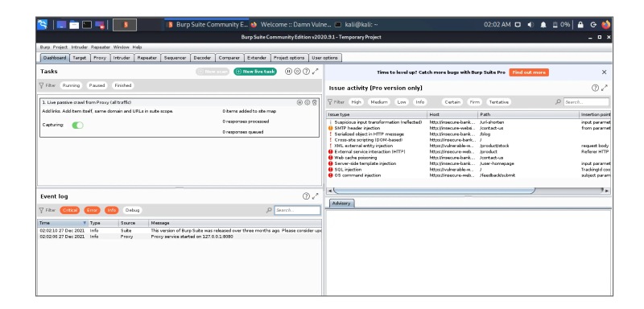Click the New live task button
Screen dimensions: 644x309
tap(255, 72)
